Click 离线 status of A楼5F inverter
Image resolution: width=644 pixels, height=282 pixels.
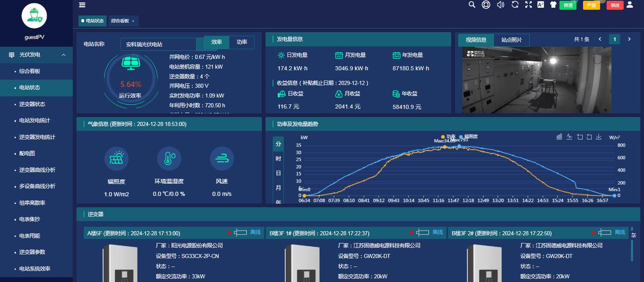tap(256, 232)
